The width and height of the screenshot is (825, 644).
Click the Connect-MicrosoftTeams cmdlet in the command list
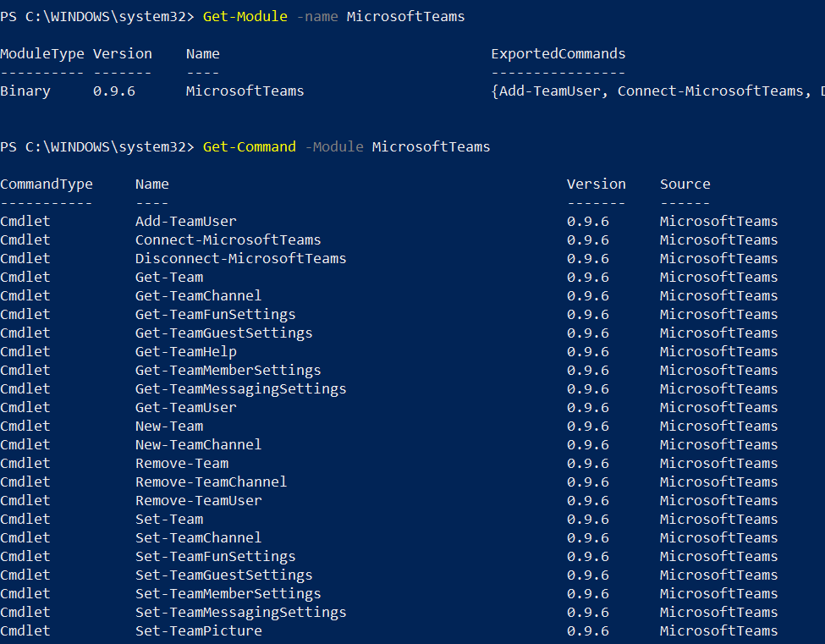(228, 240)
